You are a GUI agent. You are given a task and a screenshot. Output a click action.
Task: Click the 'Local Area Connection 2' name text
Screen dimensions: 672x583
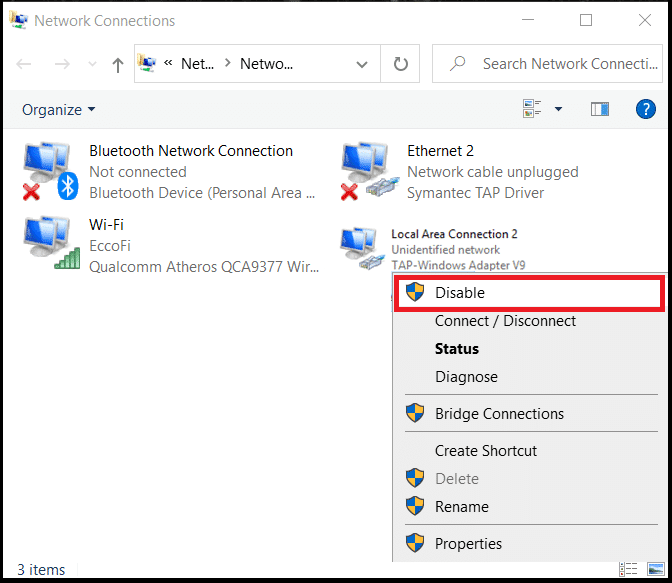[x=454, y=234]
